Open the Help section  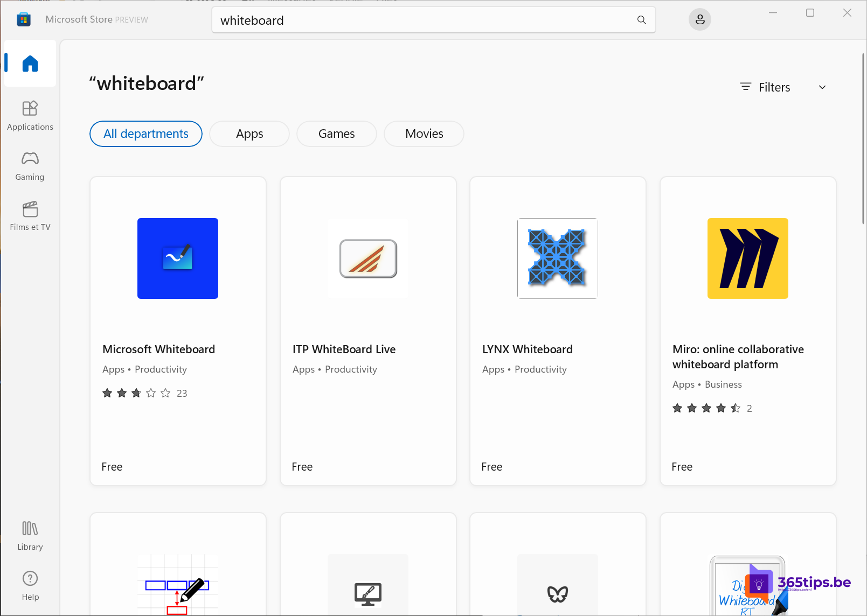pos(30,585)
